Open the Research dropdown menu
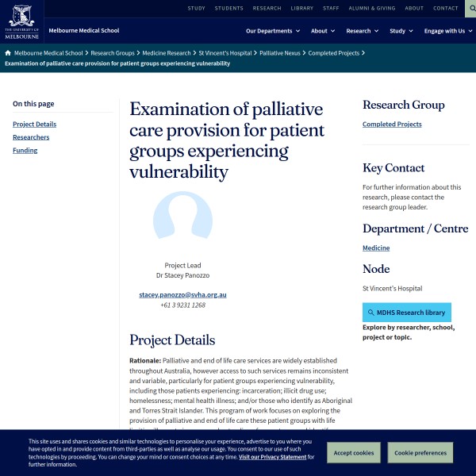Screen dimensions: 476x476 tap(362, 31)
